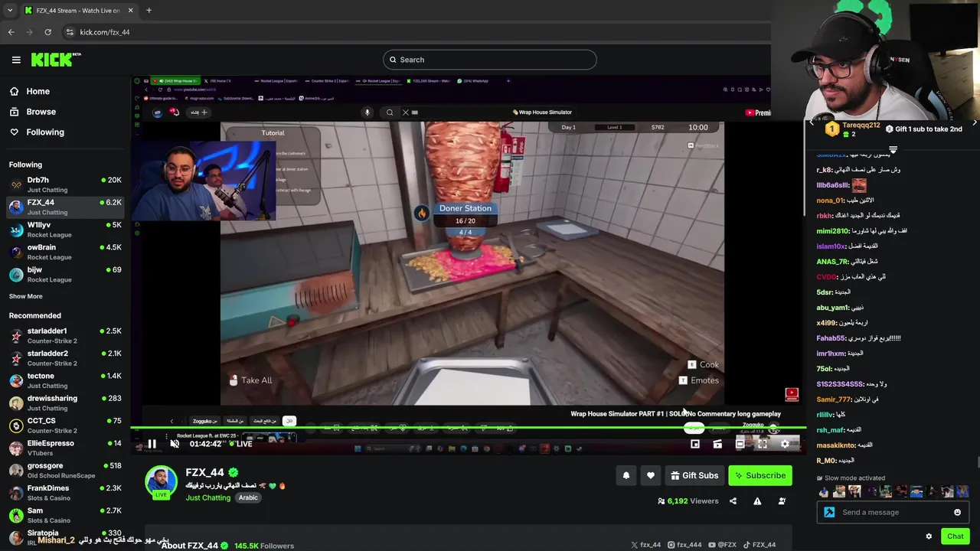The height and width of the screenshot is (551, 980).
Task: Open @FZX YouTube link
Action: coord(723,545)
